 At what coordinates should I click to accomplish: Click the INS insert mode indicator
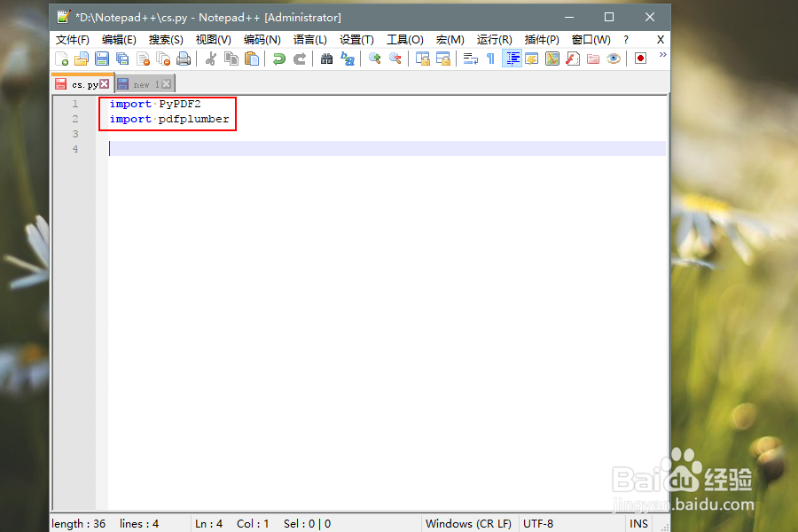(x=638, y=523)
